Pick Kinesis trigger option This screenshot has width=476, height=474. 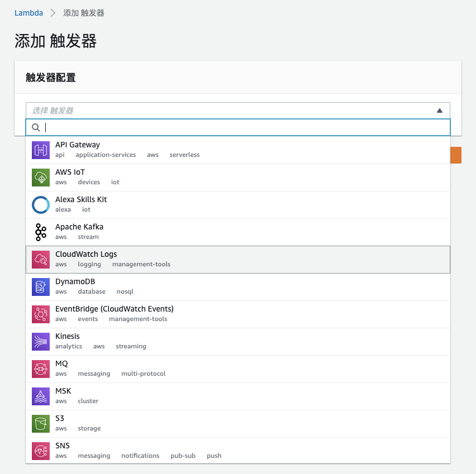click(x=237, y=341)
